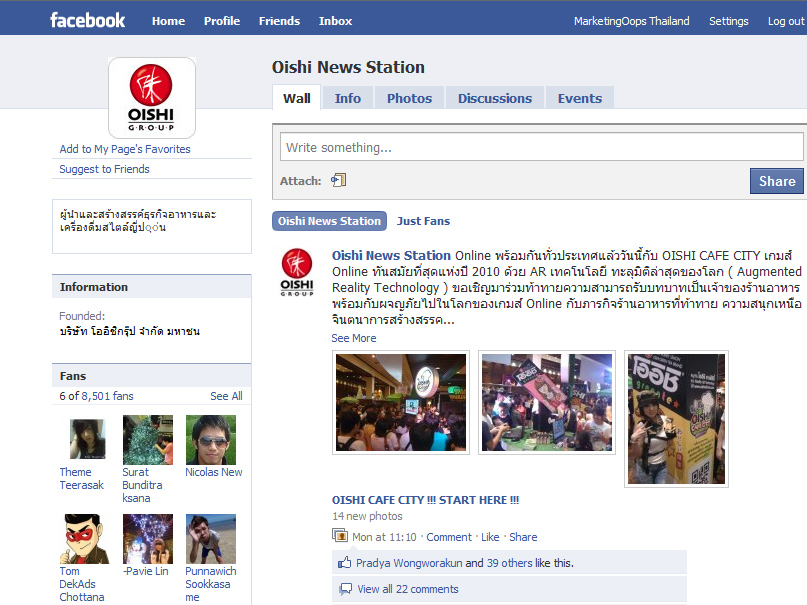This screenshot has width=807, height=605.
Task: Select the Oishi News Station wall filter
Action: click(329, 221)
